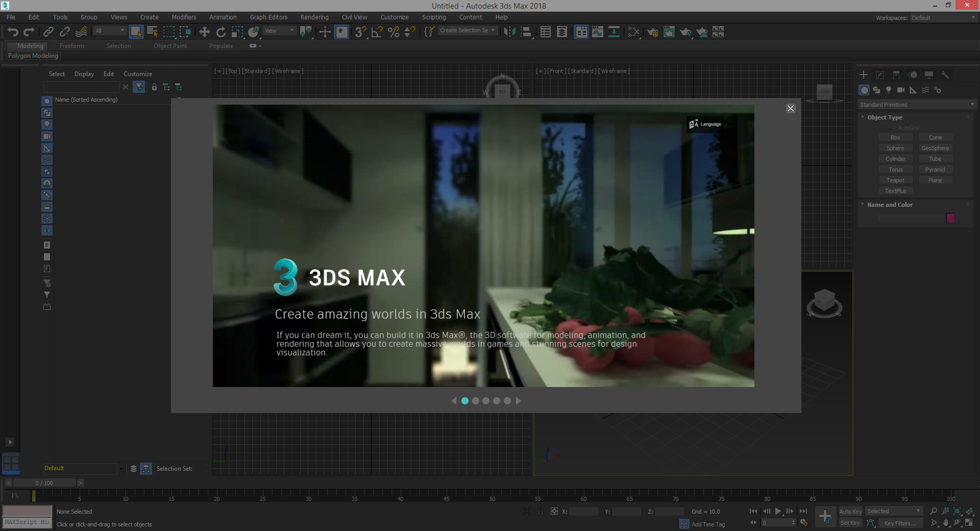Activate Select and Rotate tool
This screenshot has height=531, width=980.
(x=220, y=32)
